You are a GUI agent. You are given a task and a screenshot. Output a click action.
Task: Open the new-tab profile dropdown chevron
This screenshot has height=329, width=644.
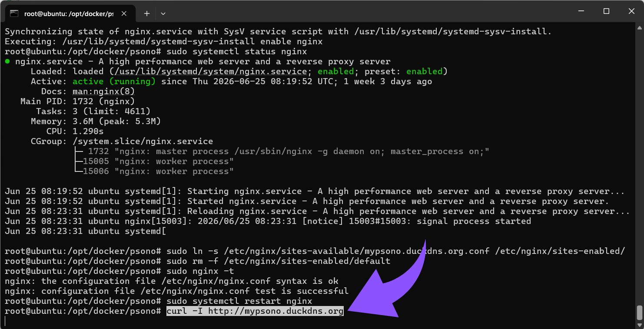point(163,13)
